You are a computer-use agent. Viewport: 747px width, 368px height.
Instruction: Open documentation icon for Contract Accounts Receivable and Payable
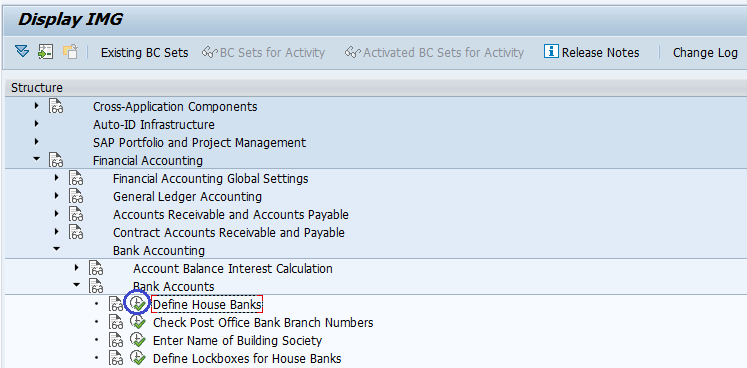tap(76, 233)
